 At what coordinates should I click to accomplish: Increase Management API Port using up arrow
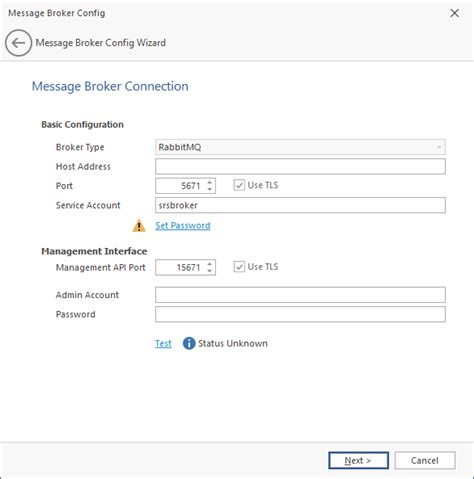pos(210,264)
